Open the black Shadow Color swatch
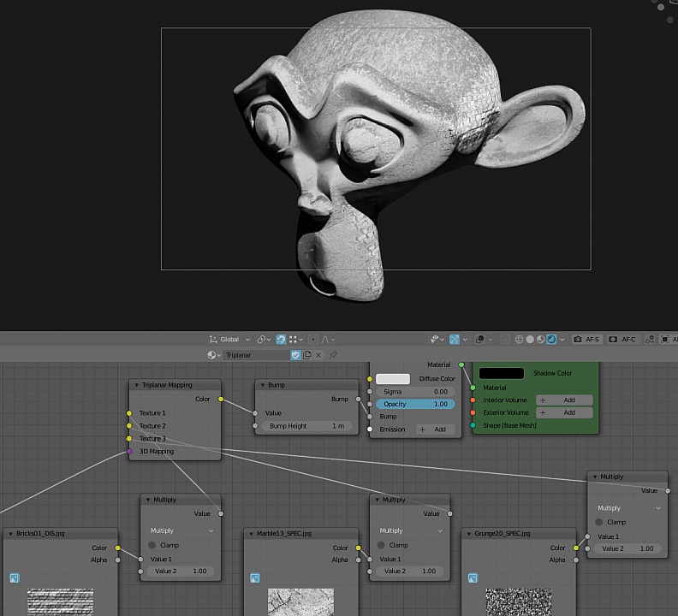The height and width of the screenshot is (616, 678). coord(501,373)
